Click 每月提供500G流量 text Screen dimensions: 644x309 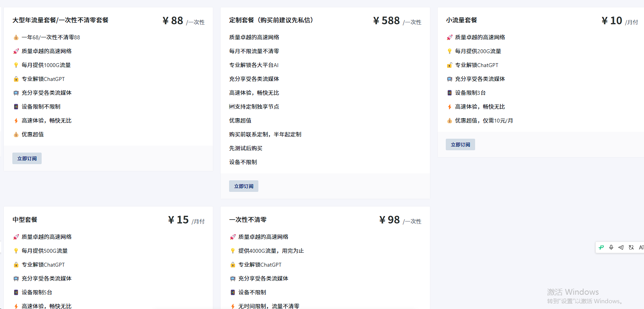(x=45, y=251)
